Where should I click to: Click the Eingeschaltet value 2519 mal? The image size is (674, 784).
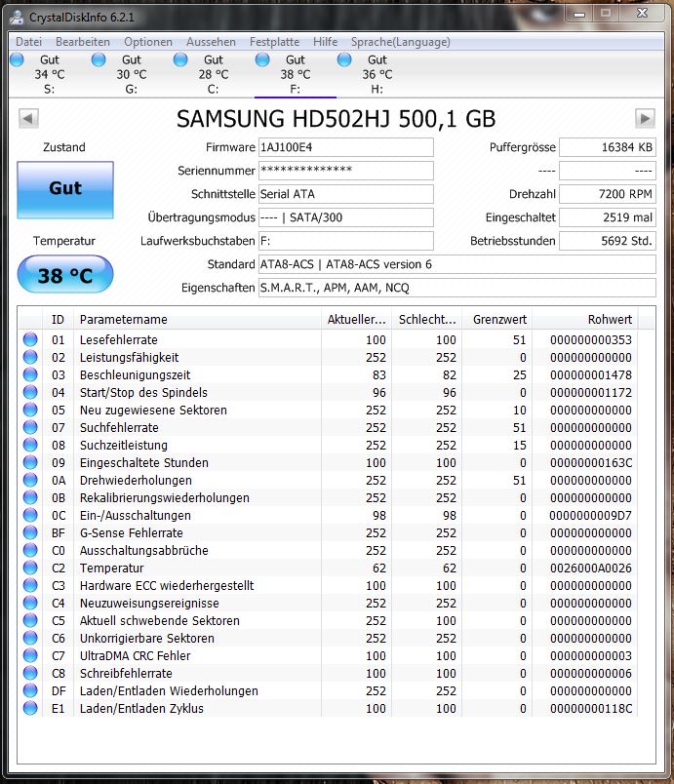(x=608, y=217)
